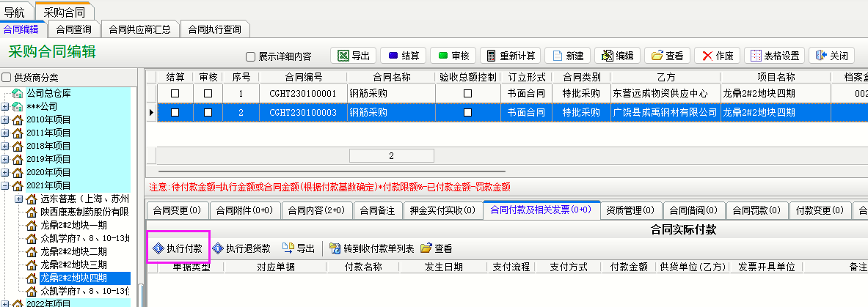Click the 审核 audit button
This screenshot has height=307, width=868.
tap(453, 56)
